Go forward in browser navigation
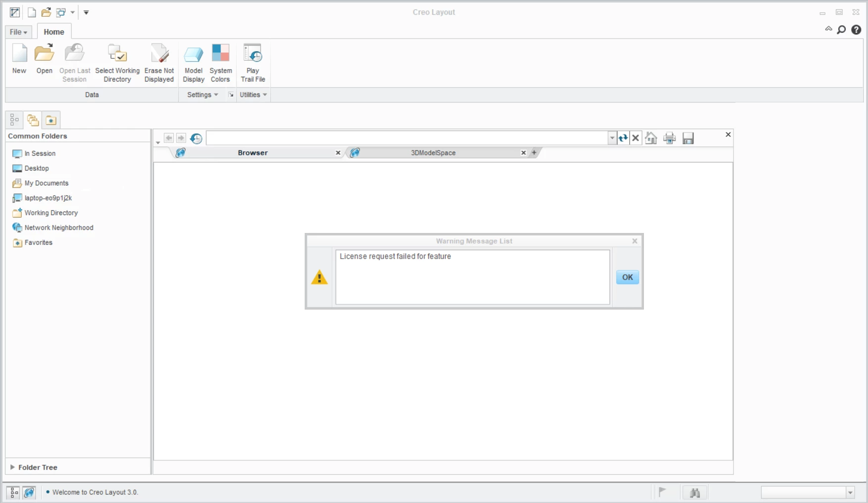The height and width of the screenshot is (503, 868). pyautogui.click(x=181, y=138)
